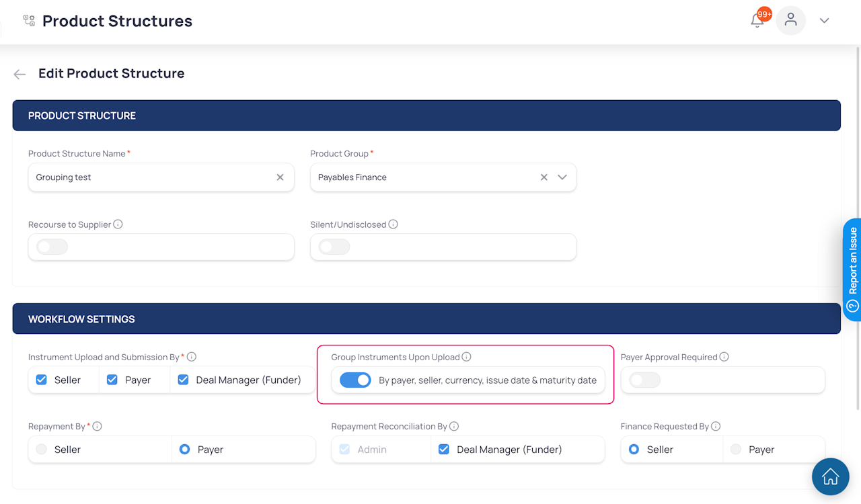Toggle the Silent/Undisclosed switch
Image resolution: width=861 pixels, height=504 pixels.
pos(334,247)
